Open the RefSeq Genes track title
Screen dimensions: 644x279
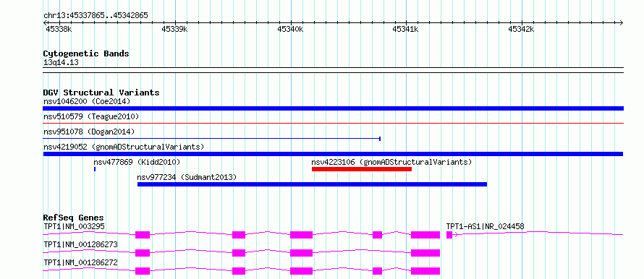tap(74, 218)
